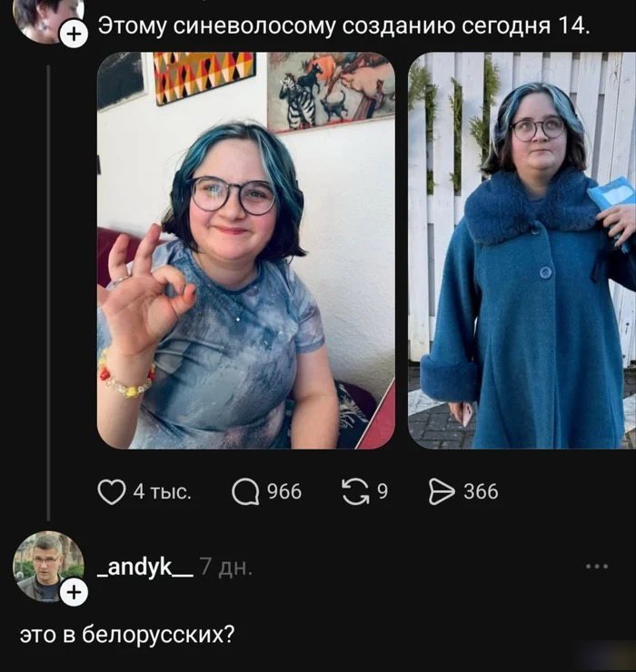Image resolution: width=636 pixels, height=672 pixels.
Task: Follow the post author via plus badge
Action: (x=75, y=34)
